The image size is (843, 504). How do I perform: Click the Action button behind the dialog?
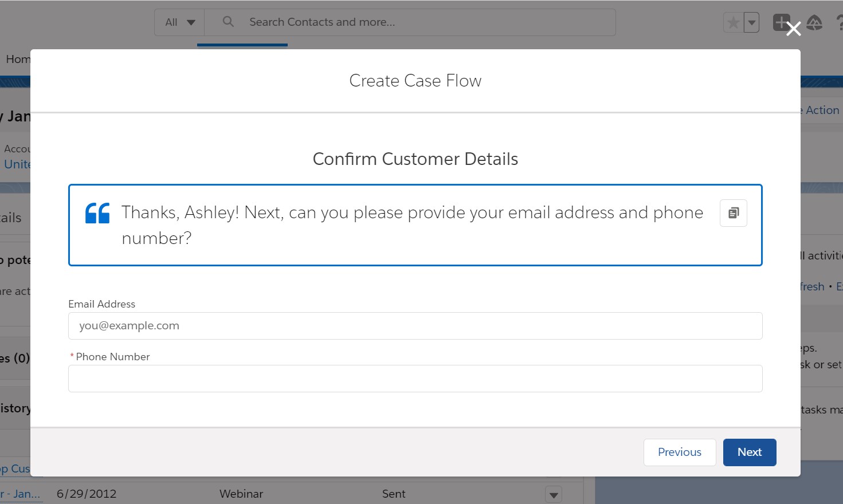[822, 110]
